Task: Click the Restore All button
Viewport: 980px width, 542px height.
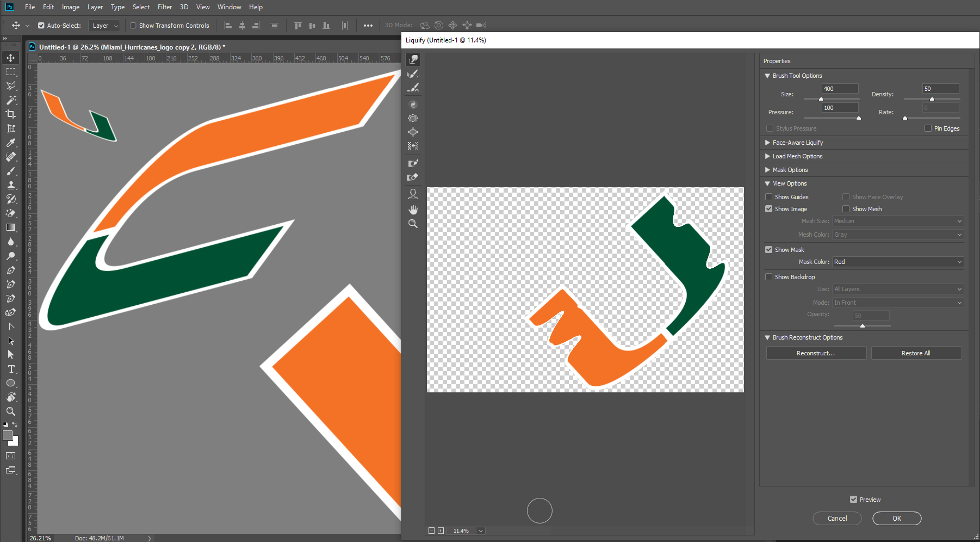Action: click(x=916, y=353)
